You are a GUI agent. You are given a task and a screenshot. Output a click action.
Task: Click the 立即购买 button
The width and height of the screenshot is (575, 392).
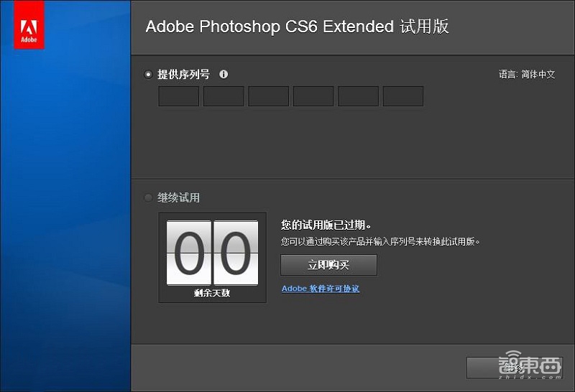[x=328, y=265]
